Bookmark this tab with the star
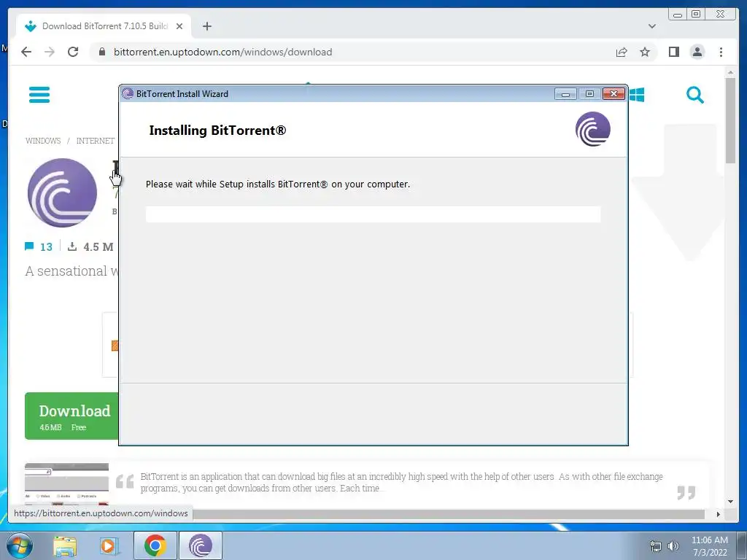747x560 pixels. click(x=645, y=52)
